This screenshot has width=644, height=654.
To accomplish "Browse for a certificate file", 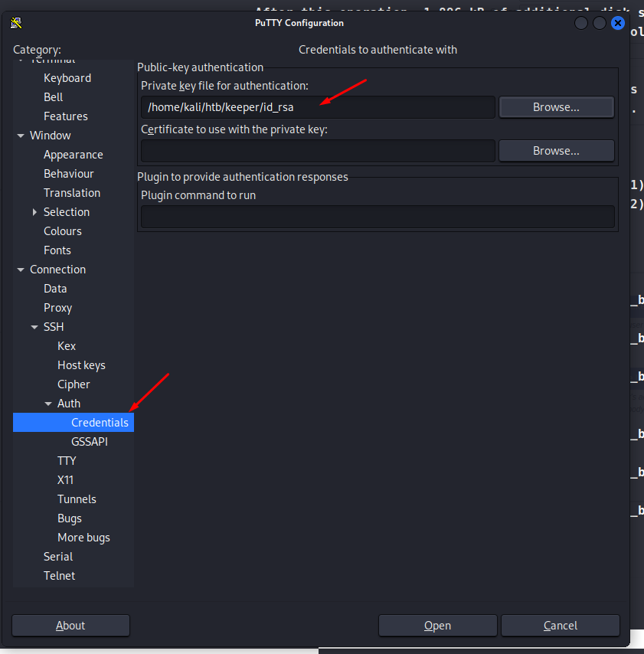I will 556,151.
